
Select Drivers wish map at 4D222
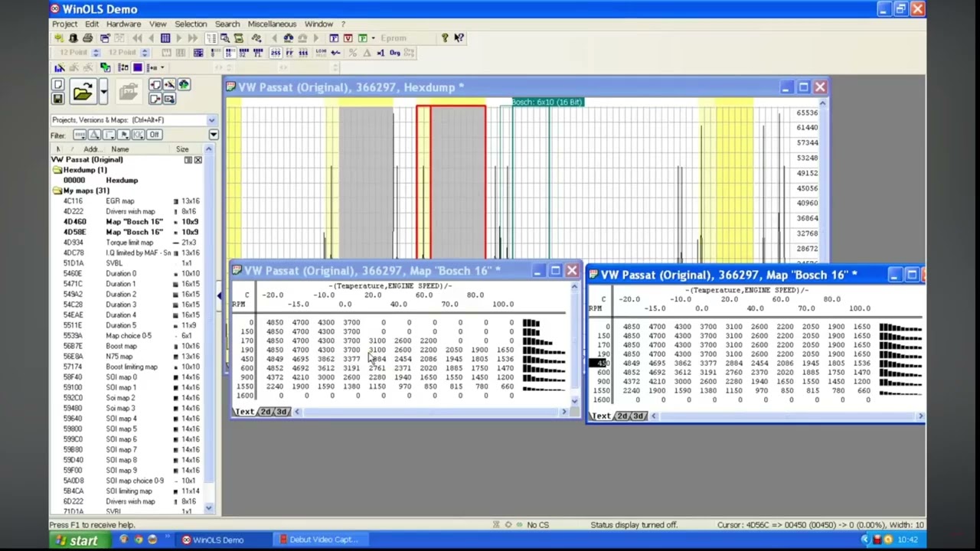[130, 211]
